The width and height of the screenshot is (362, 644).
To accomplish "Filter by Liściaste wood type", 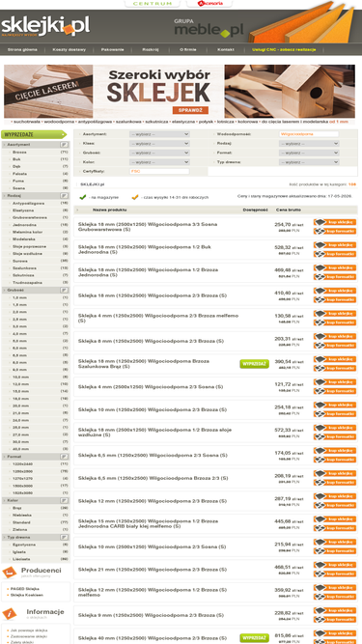I will click(x=21, y=559).
